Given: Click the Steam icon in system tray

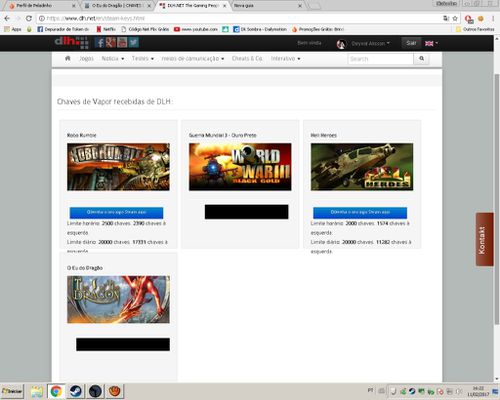Looking at the screenshot, I should click(x=412, y=391).
